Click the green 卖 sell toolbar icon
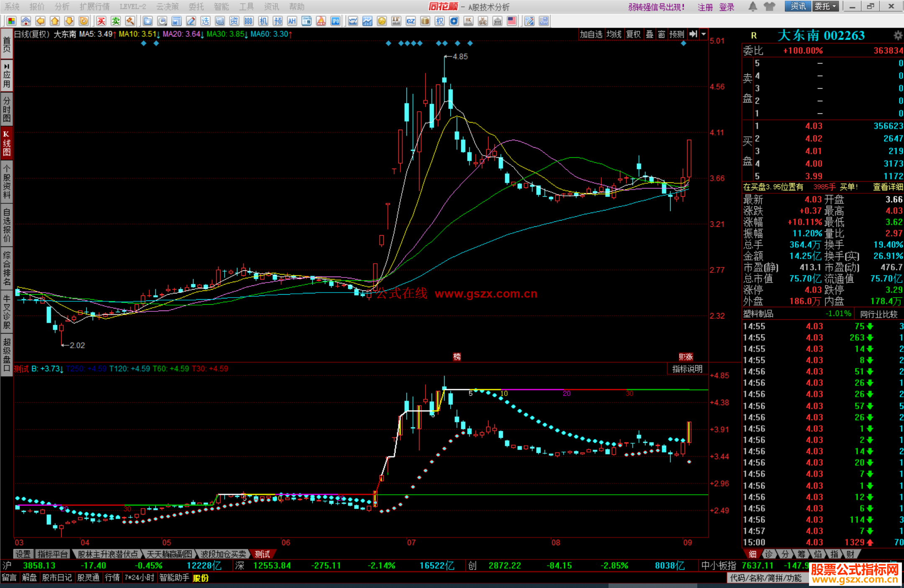The width and height of the screenshot is (904, 588). 116,21
